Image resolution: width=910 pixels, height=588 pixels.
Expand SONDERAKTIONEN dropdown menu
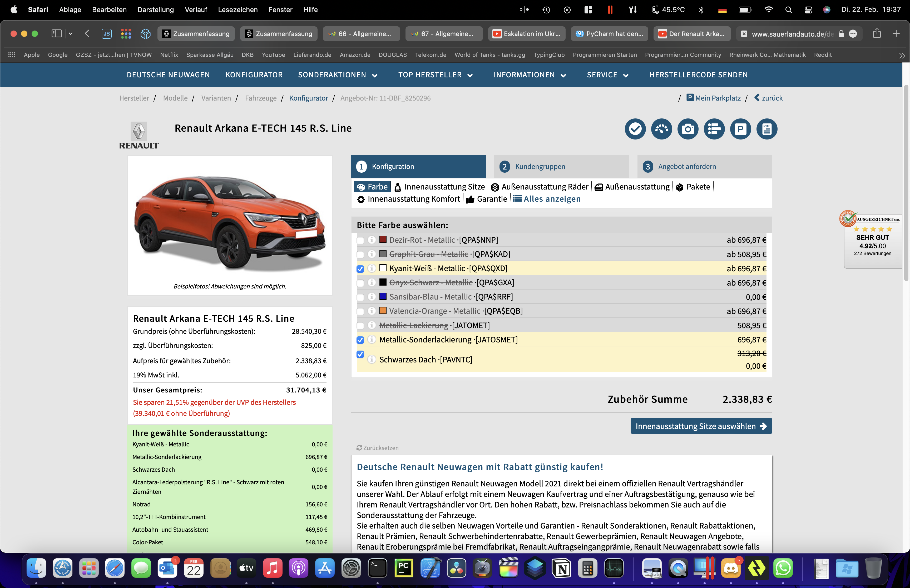338,75
